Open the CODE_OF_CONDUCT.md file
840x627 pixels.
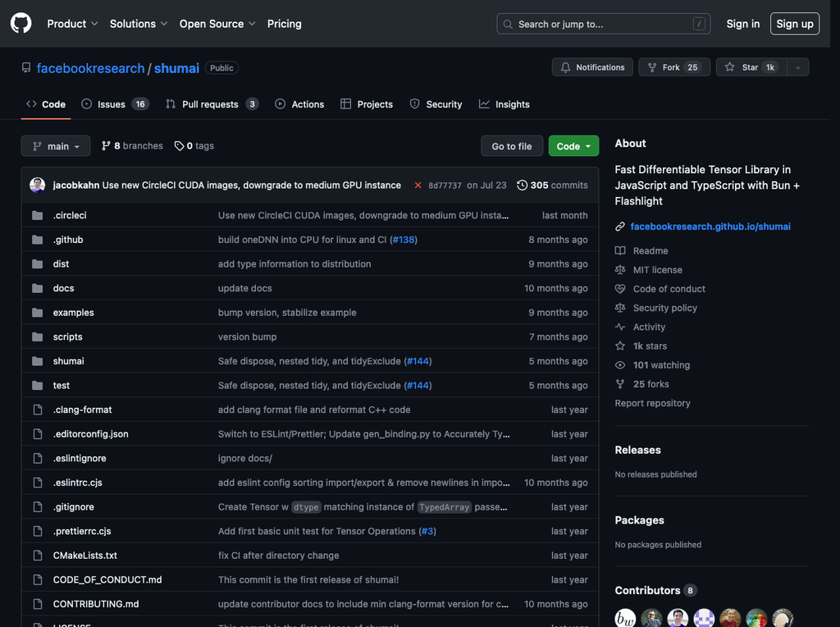107,580
